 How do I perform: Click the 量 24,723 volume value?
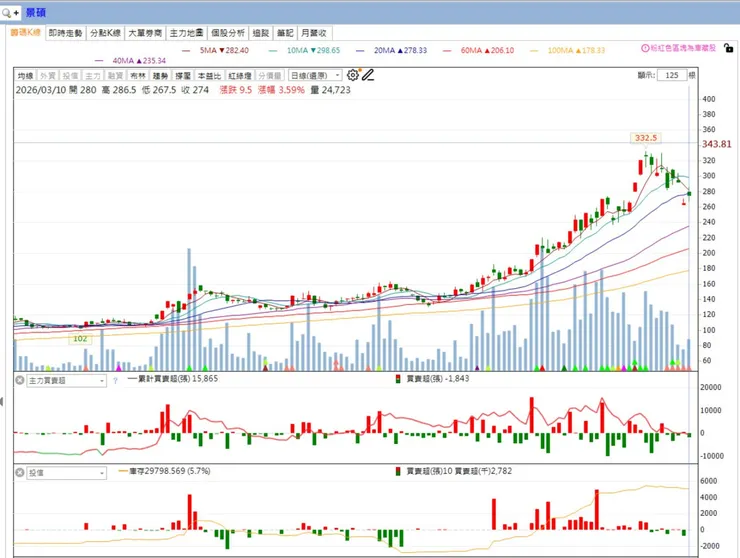pos(330,90)
